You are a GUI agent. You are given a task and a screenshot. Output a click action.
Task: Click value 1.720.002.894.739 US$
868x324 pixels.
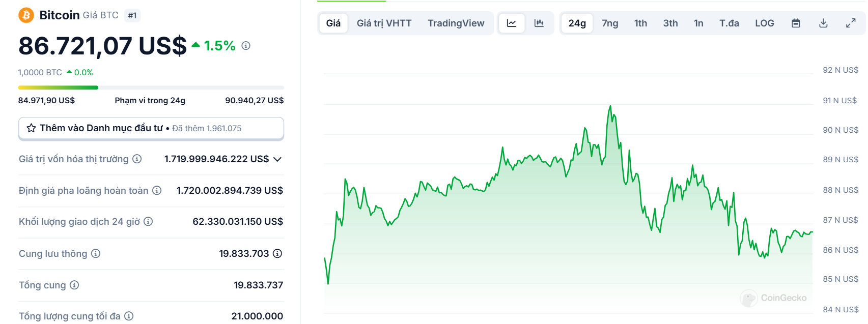point(230,190)
